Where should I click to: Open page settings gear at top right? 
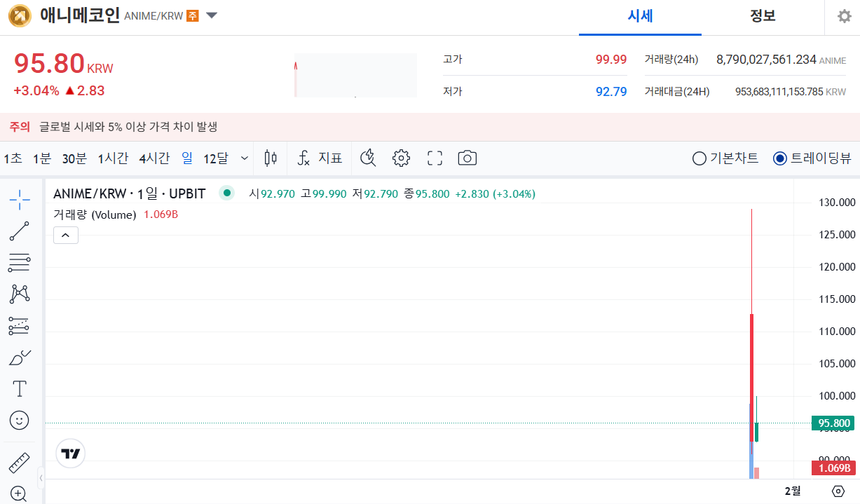pos(845,16)
